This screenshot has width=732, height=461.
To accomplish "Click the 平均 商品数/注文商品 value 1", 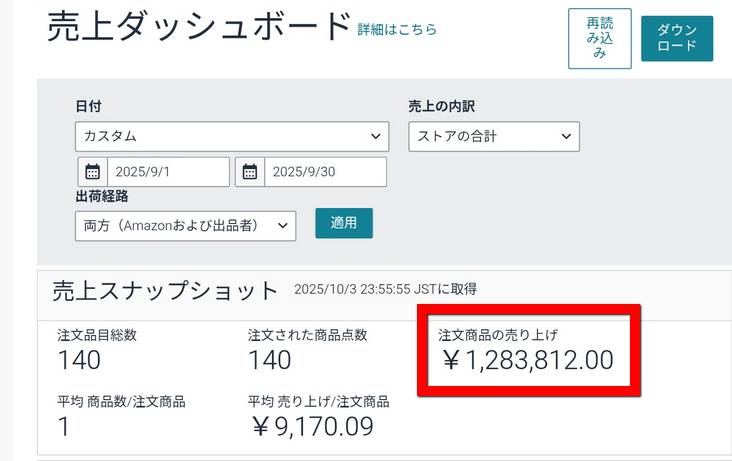I will coord(63,427).
